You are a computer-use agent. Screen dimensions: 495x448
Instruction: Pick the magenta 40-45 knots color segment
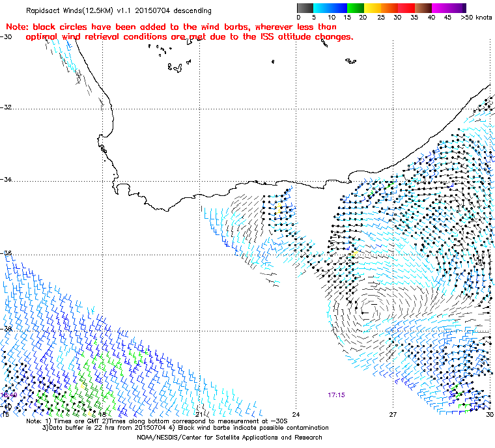(441, 8)
